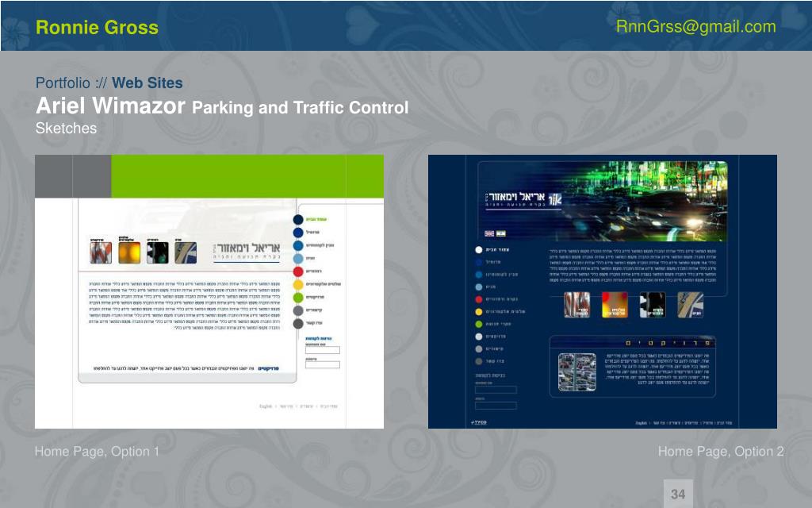
Task: Open the striped barrier thumbnail in Option 1
Action: pos(101,253)
